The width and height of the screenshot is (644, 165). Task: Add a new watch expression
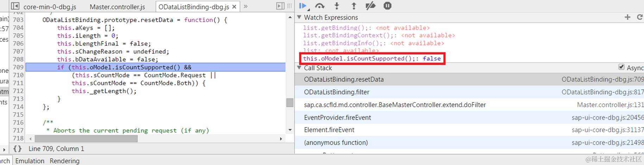(627, 17)
